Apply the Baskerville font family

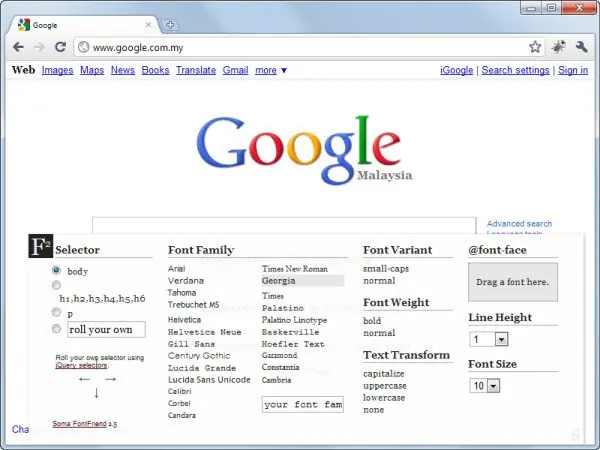coord(290,332)
